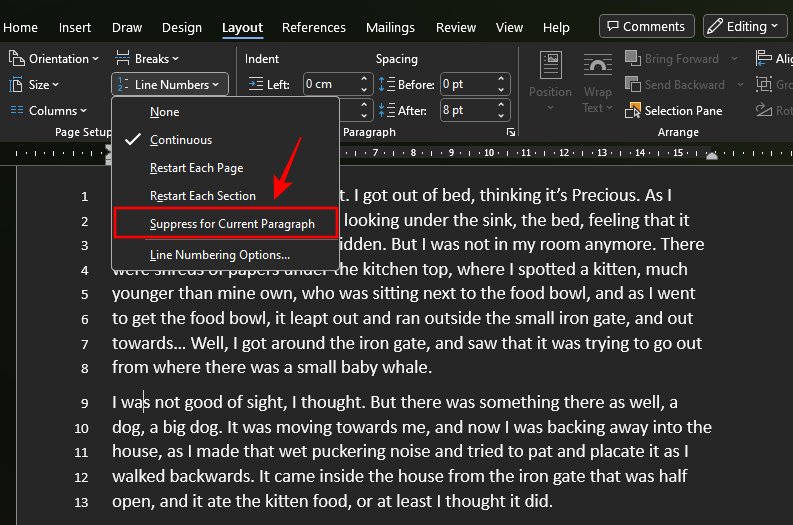Click the Columns icon
The height and width of the screenshot is (525, 793).
point(17,110)
